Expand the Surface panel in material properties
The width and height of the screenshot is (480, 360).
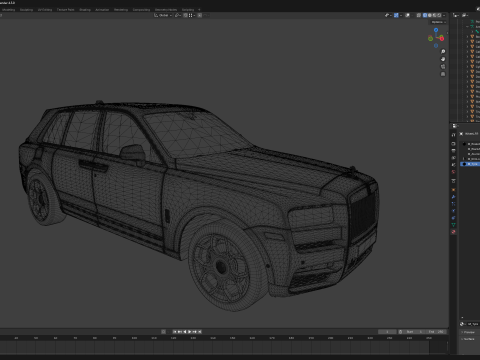coord(469,339)
